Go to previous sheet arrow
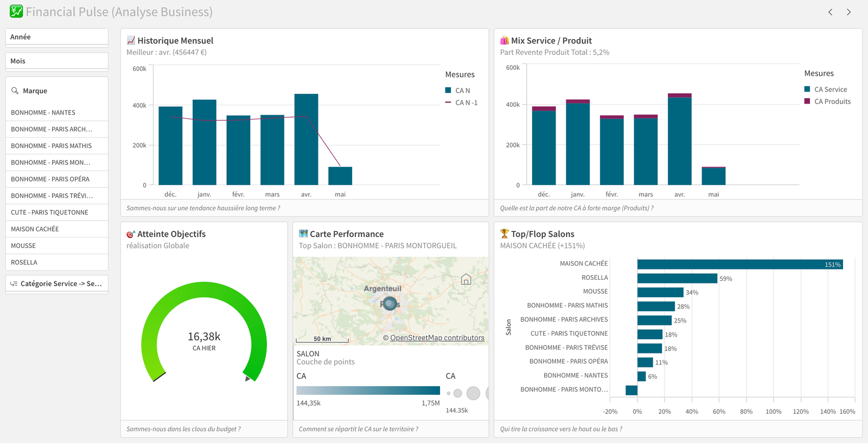The width and height of the screenshot is (868, 443). (x=831, y=12)
